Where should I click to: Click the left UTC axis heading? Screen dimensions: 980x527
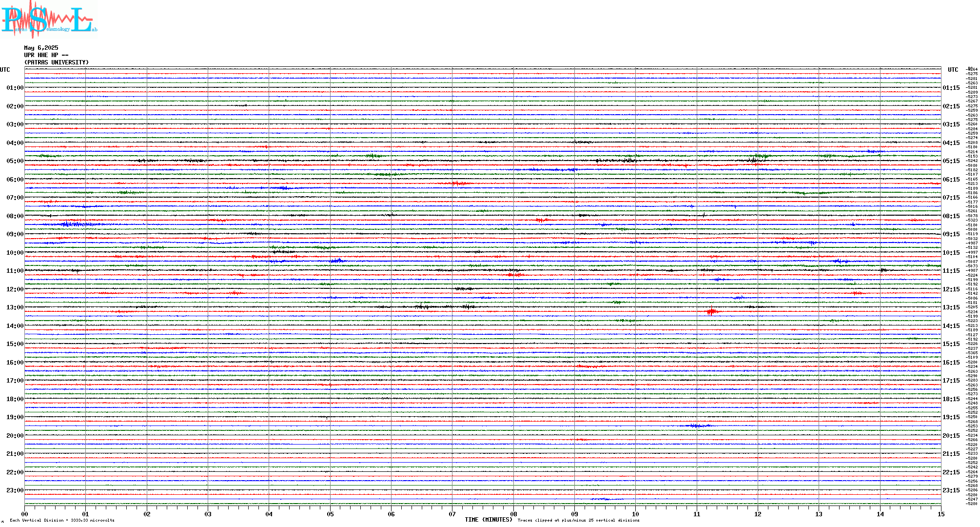[x=5, y=70]
